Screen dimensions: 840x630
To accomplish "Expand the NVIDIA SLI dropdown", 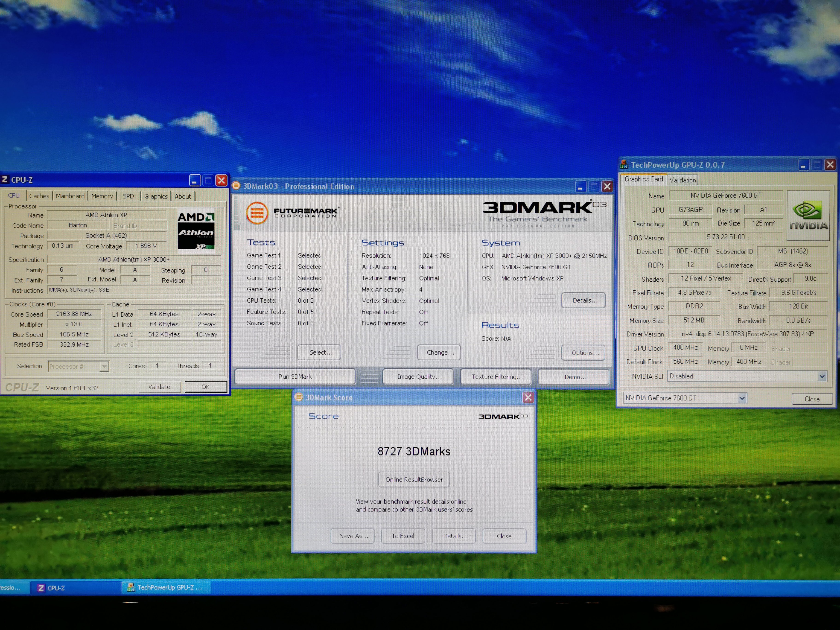I will tap(822, 376).
